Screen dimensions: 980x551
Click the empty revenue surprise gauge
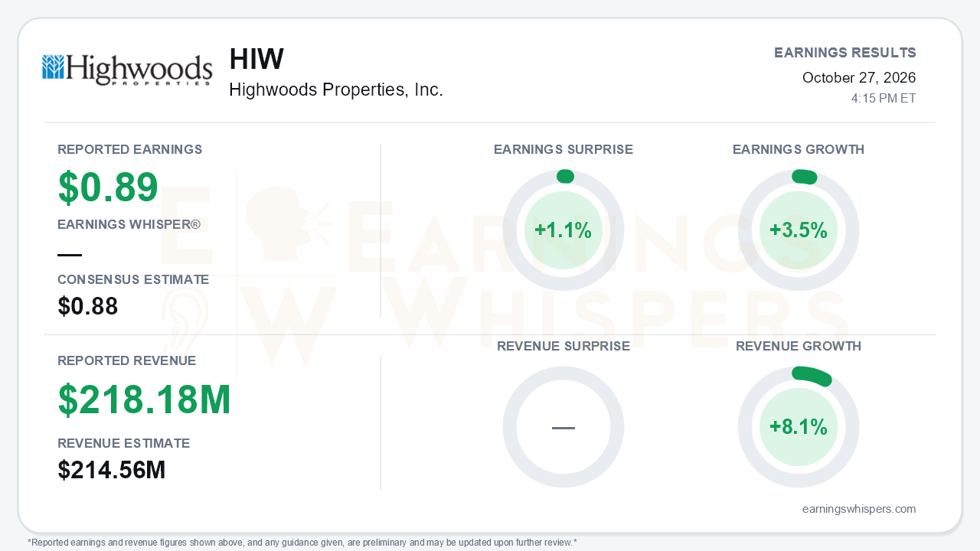pyautogui.click(x=563, y=427)
